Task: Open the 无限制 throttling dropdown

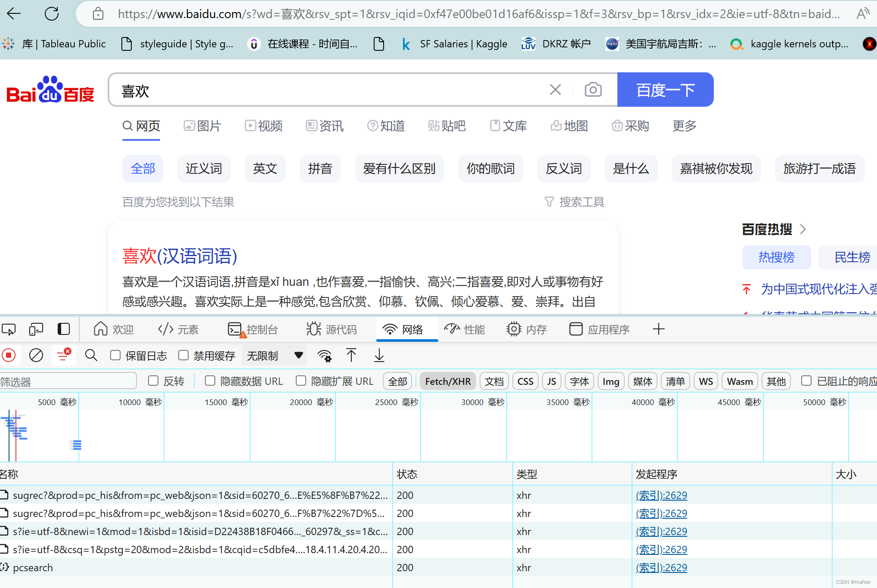Action: [275, 356]
